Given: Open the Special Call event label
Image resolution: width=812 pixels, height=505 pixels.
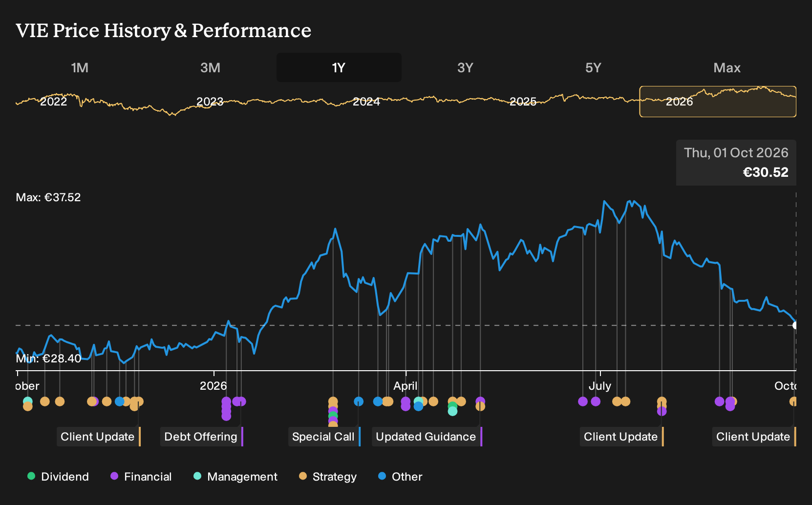Looking at the screenshot, I should coord(324,437).
